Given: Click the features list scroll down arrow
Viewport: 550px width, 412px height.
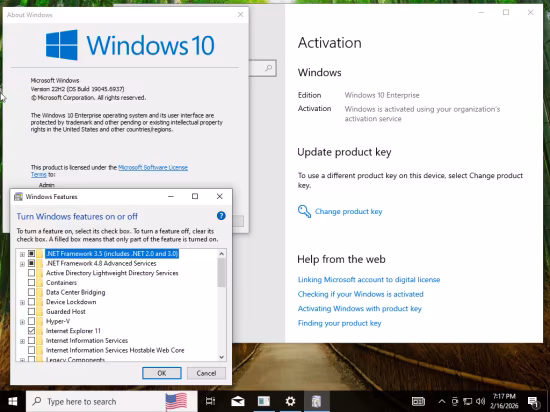Looking at the screenshot, I should [221, 357].
